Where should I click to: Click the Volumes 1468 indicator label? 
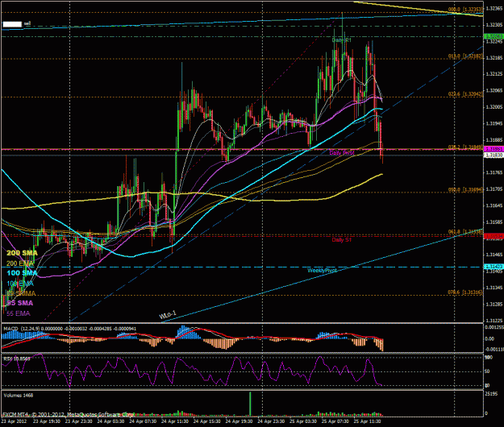[x=19, y=396]
